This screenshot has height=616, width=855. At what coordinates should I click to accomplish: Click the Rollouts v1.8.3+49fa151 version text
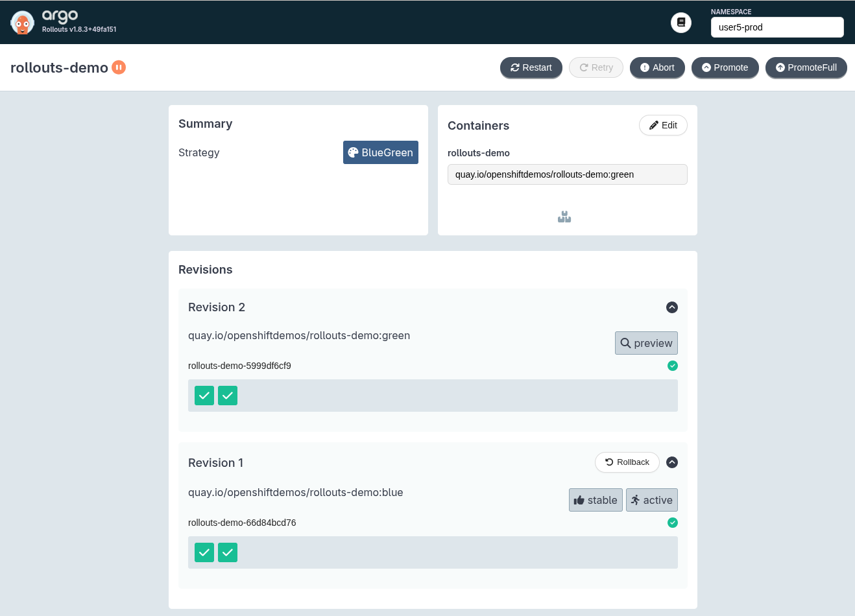pyautogui.click(x=79, y=29)
